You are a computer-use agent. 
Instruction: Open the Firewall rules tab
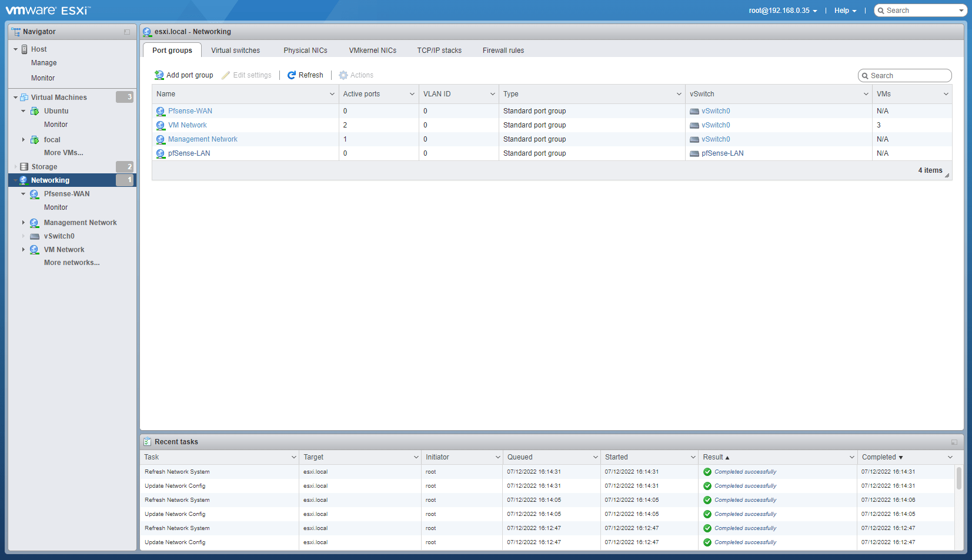(503, 51)
